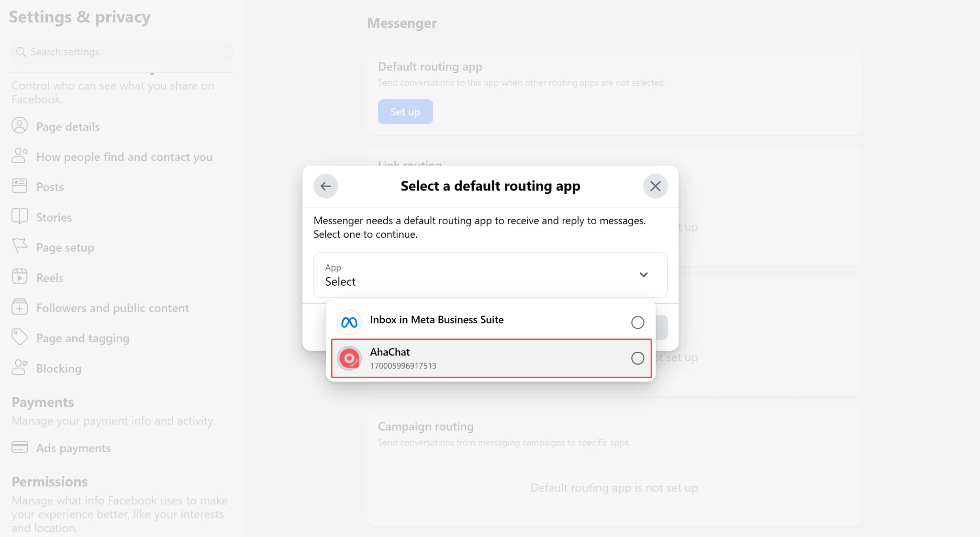Close the Select a default routing app dialog
Viewport: 980px width, 537px height.
655,186
